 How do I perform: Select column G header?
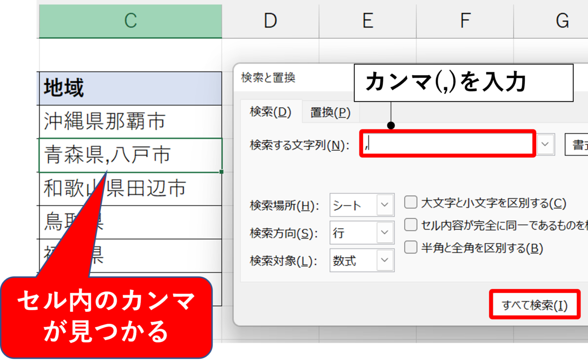point(551,21)
